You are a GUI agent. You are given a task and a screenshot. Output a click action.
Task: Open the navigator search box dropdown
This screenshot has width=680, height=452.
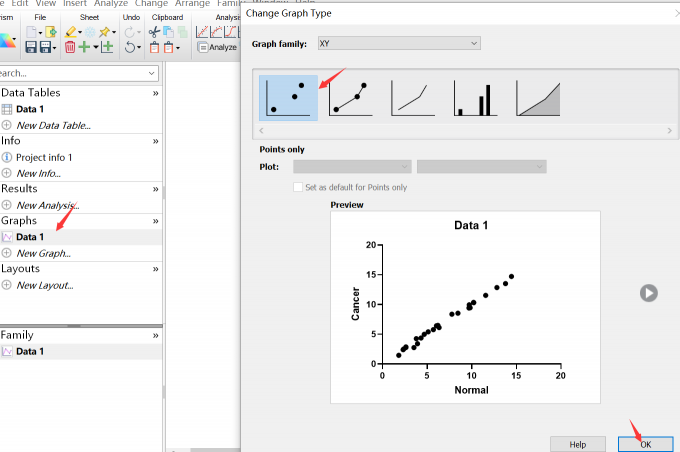151,73
